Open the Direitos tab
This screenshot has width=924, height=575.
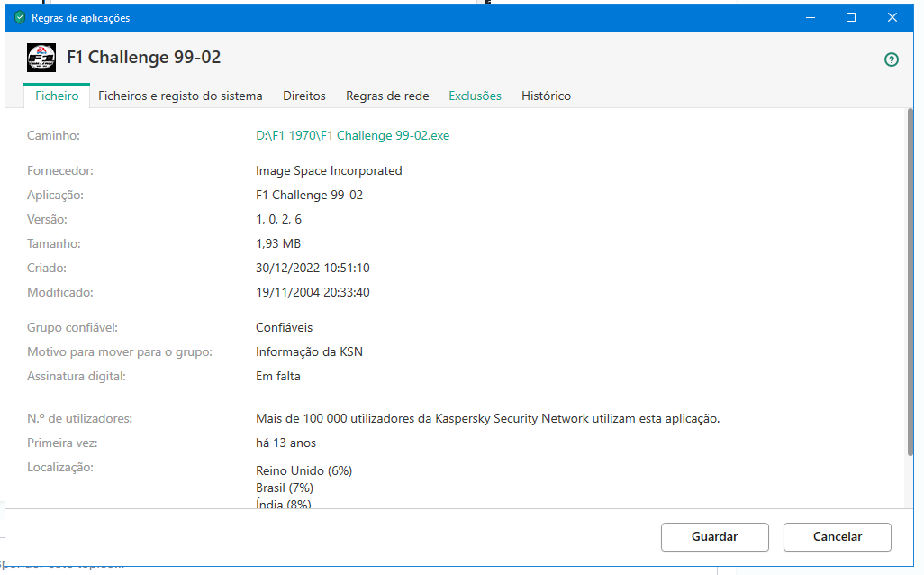(304, 96)
